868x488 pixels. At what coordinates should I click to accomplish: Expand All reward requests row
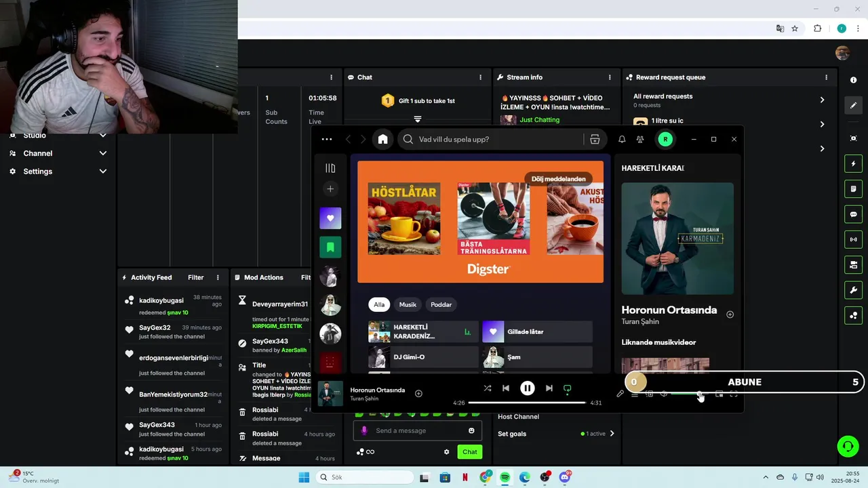click(x=729, y=100)
